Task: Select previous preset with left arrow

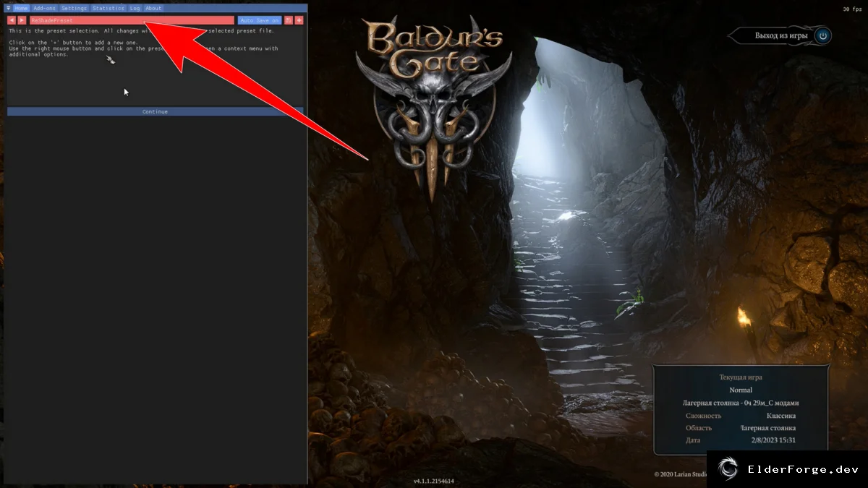Action: coord(12,20)
